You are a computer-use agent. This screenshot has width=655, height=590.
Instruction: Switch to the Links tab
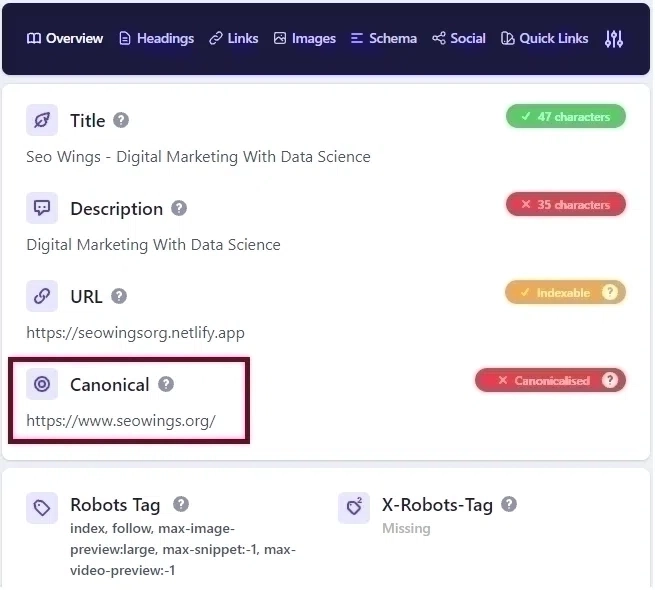pos(234,38)
